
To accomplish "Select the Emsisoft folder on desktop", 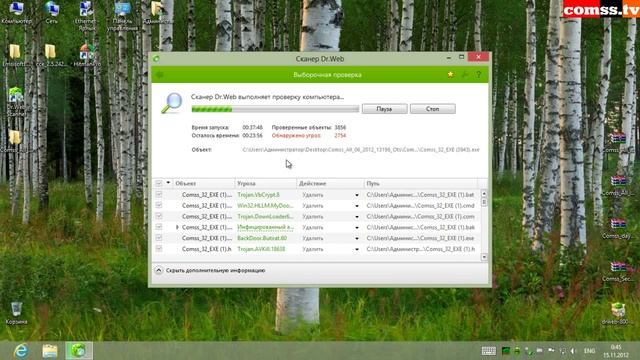I will (15, 56).
